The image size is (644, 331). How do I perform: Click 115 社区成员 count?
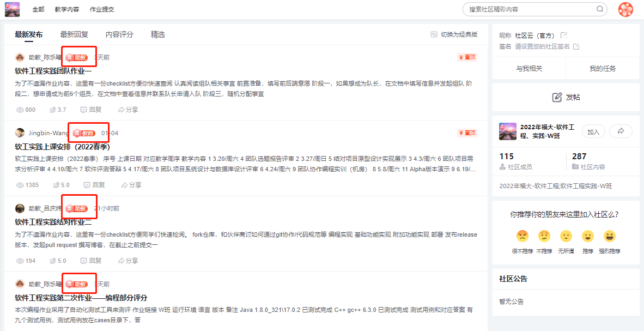click(x=516, y=161)
